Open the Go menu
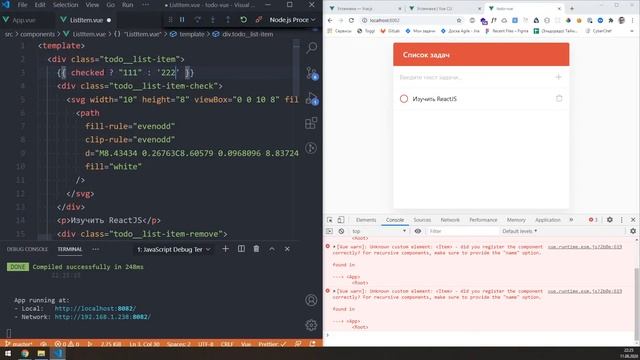640x360 pixels. (x=111, y=5)
